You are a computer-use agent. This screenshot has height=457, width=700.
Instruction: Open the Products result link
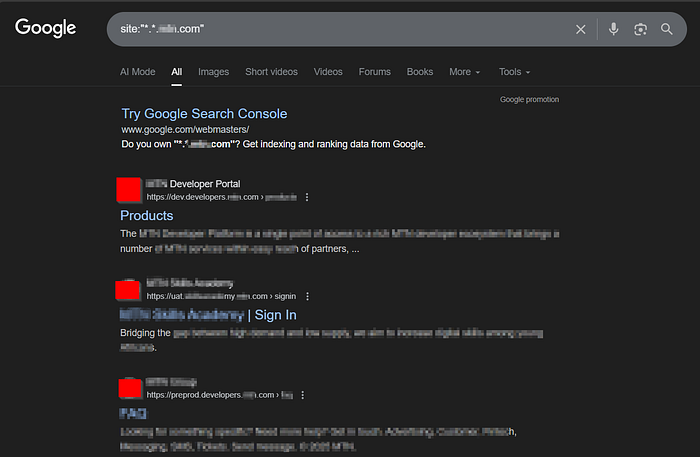146,216
